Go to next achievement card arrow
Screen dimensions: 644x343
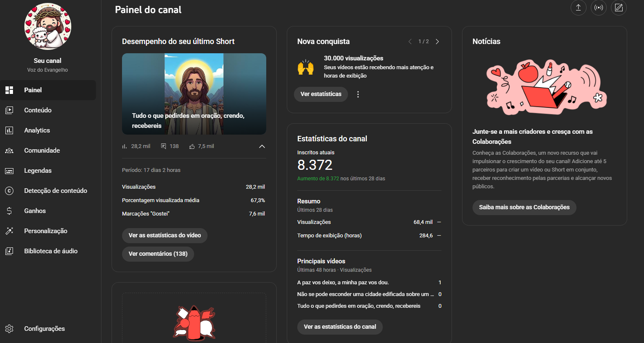[x=437, y=42]
